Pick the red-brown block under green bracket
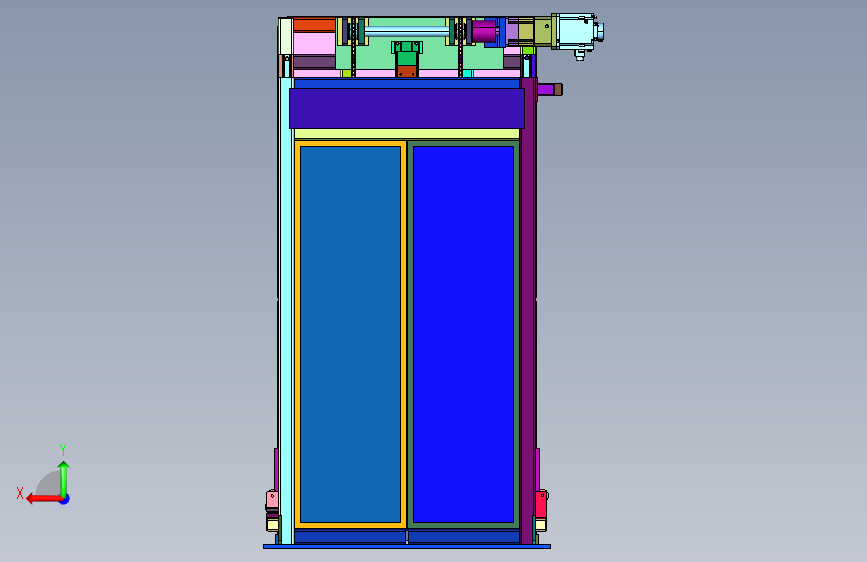 tap(406, 71)
